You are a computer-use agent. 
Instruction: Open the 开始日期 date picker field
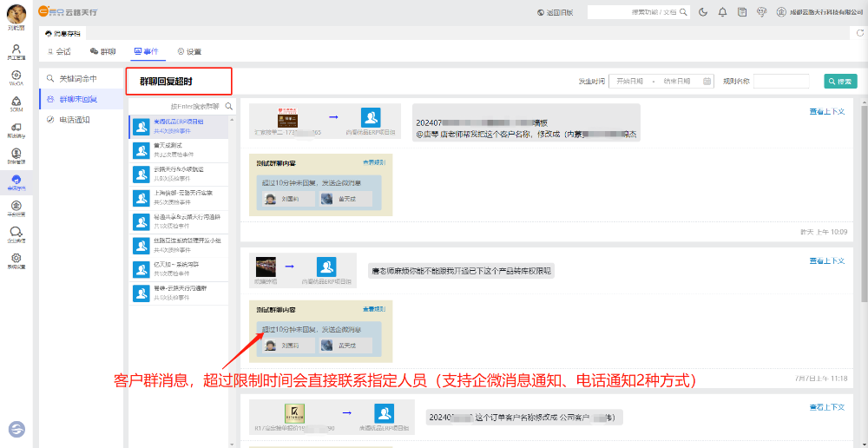[x=630, y=81]
